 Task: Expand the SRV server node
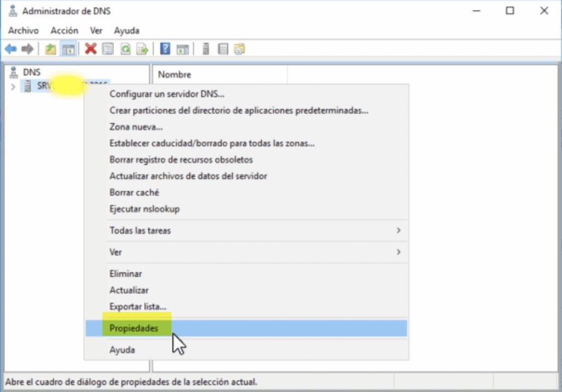click(12, 86)
